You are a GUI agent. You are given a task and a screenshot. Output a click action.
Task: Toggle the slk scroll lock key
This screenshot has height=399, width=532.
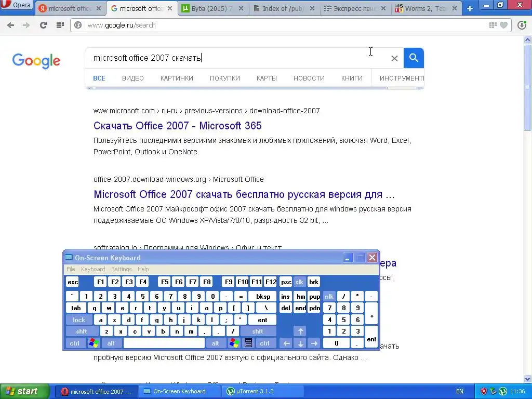[x=299, y=282]
